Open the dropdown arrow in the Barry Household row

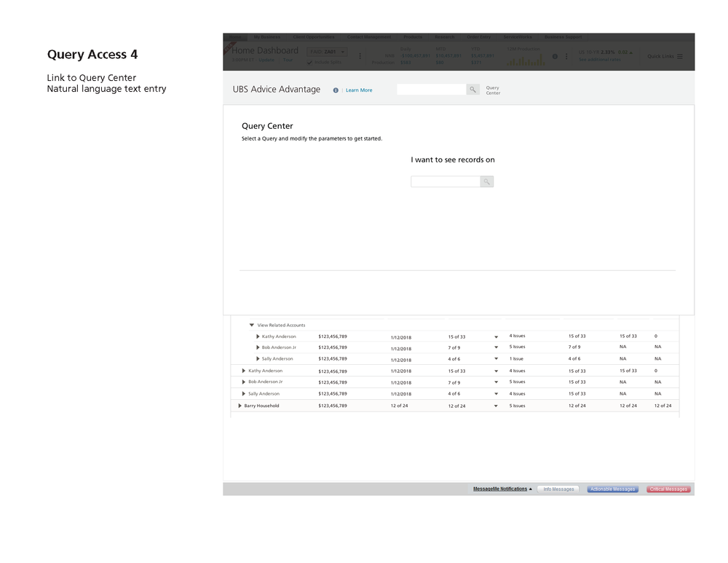tap(496, 406)
